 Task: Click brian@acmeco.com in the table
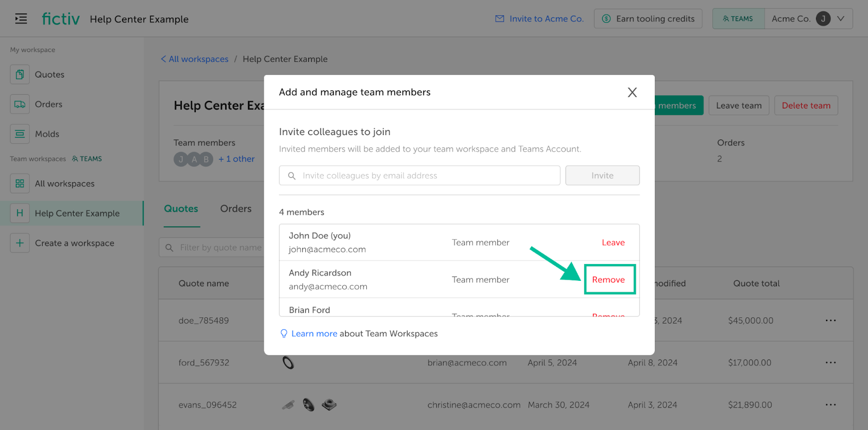(x=467, y=362)
